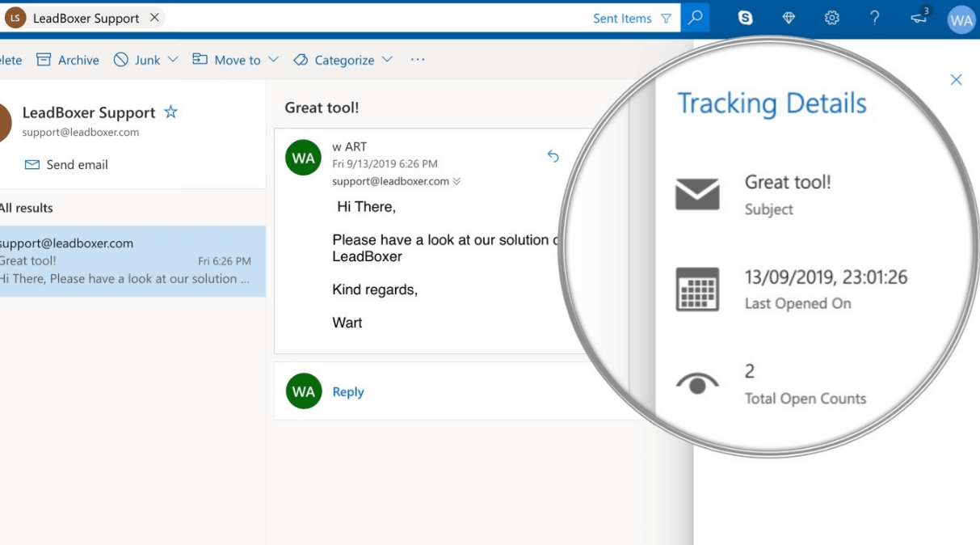
Task: Click the magnifier search button
Action: [695, 18]
